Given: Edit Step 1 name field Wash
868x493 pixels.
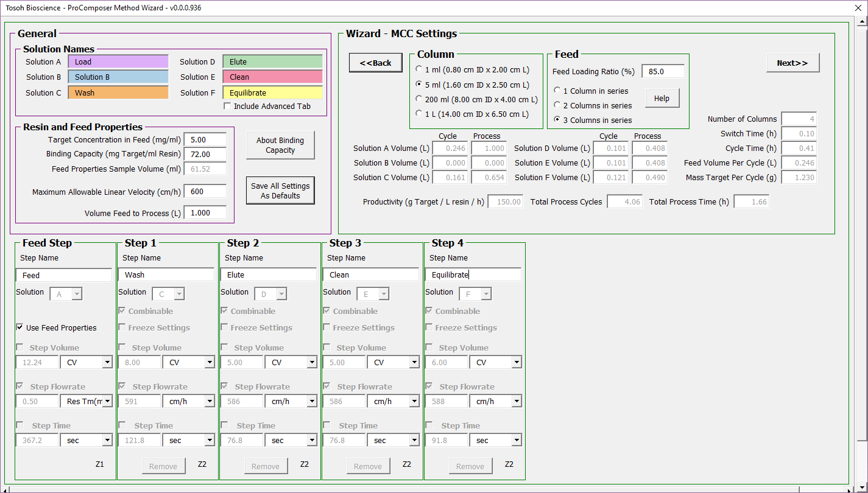Looking at the screenshot, I should click(x=166, y=275).
